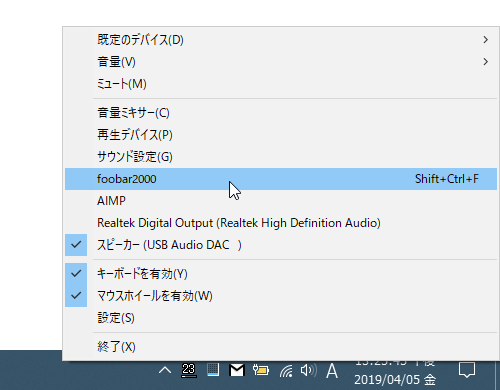Screen dimensions: 500x390
Task: Toggle キーボードを有効(Y) option
Action: point(281,274)
